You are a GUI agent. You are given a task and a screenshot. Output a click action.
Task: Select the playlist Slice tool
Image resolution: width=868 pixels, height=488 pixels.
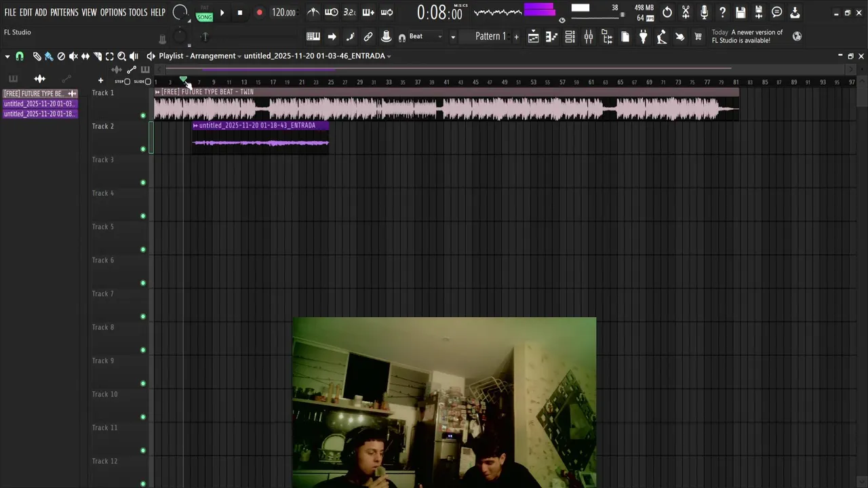point(98,56)
